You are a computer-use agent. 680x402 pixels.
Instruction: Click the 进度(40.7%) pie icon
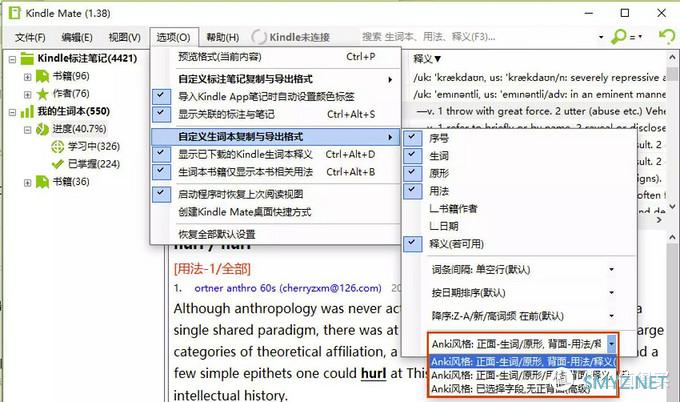(x=42, y=129)
